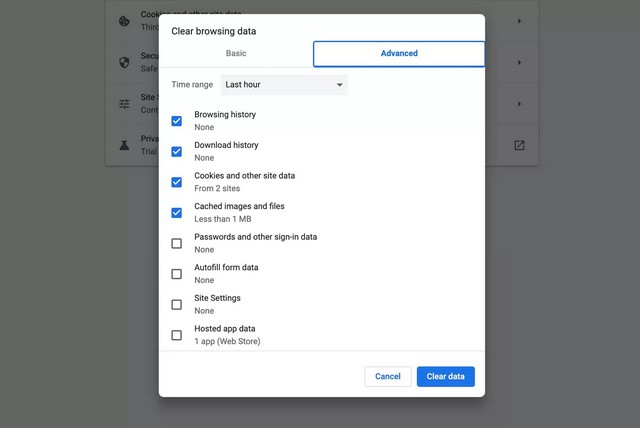Click the cookie icon in background settings
Viewport: 640px width, 428px height.
coord(124,21)
